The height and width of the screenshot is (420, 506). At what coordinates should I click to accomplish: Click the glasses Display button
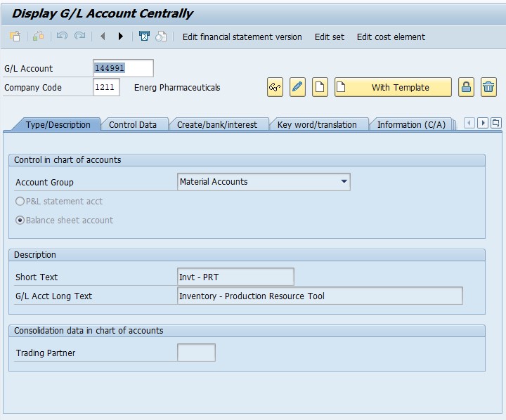[x=275, y=87]
